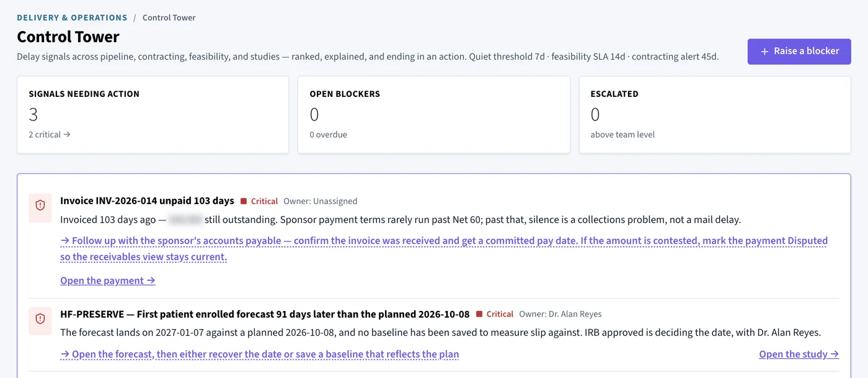Open the payment link

(x=108, y=281)
